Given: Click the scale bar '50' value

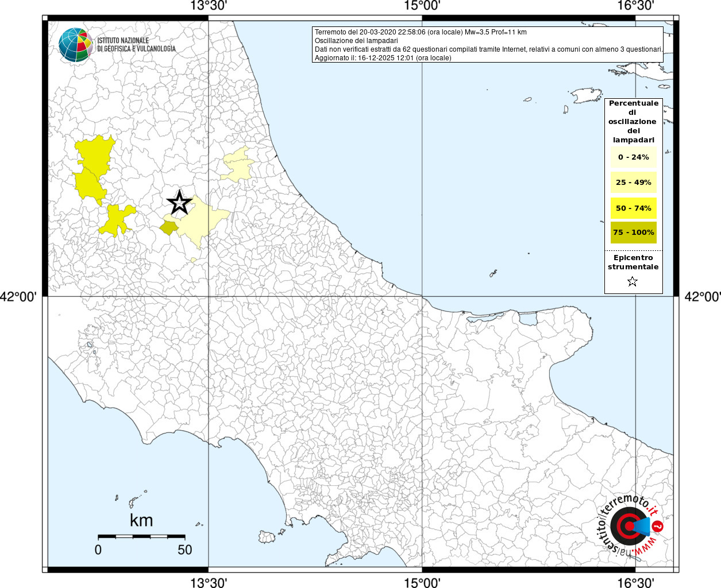Looking at the screenshot, I should click(x=185, y=550).
